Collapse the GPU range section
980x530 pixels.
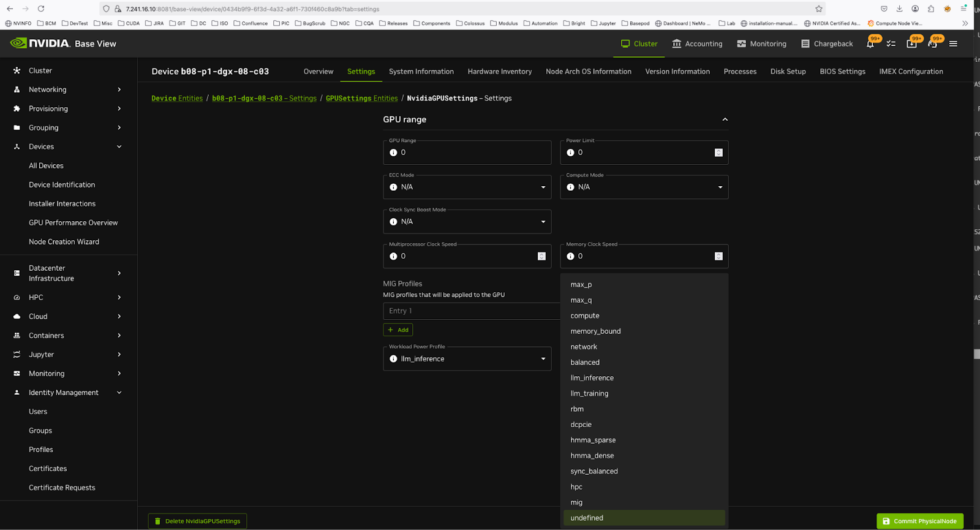pos(725,119)
